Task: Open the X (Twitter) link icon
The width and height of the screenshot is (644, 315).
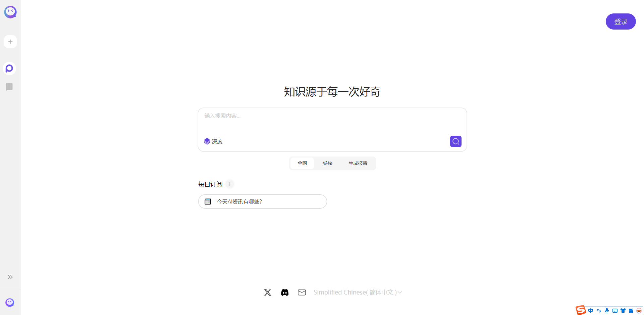Action: (268, 292)
